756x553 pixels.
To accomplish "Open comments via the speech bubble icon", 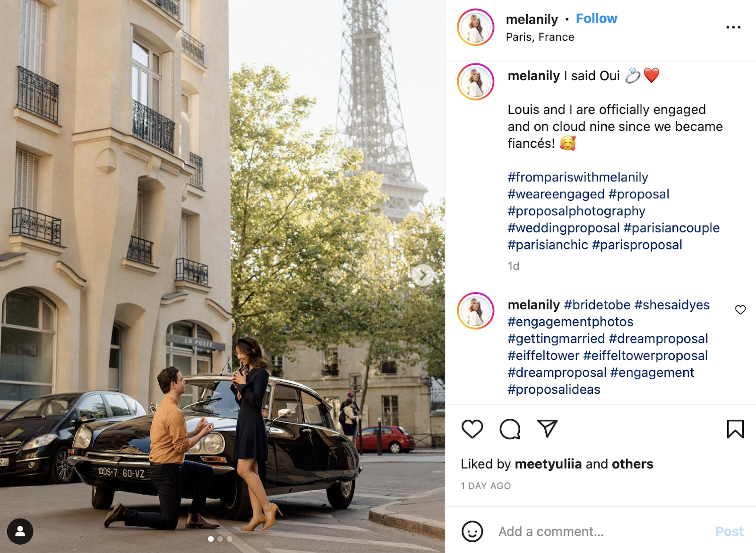I will 510,429.
